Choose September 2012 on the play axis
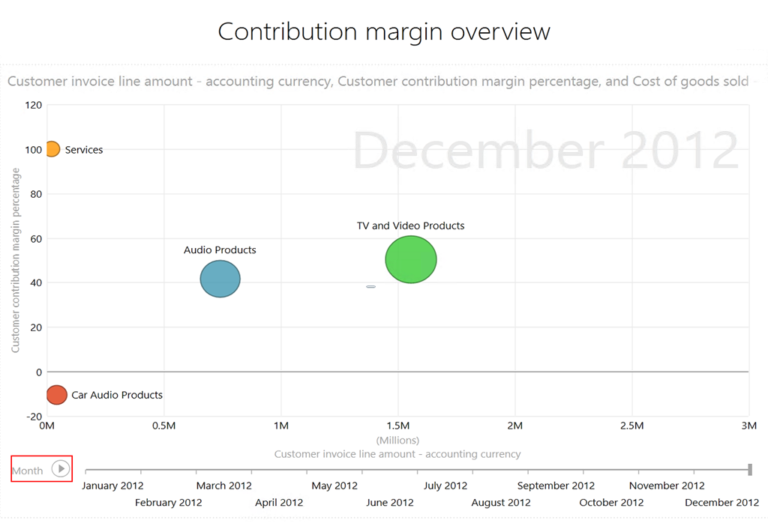This screenshot has width=768, height=532. [556, 486]
